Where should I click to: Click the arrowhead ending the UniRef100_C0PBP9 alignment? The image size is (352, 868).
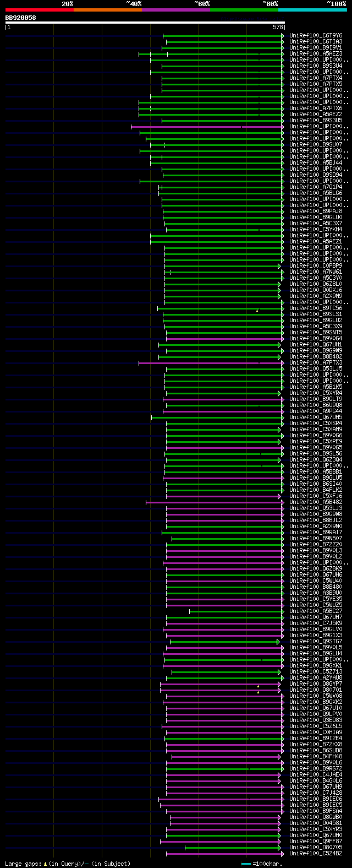point(279,266)
